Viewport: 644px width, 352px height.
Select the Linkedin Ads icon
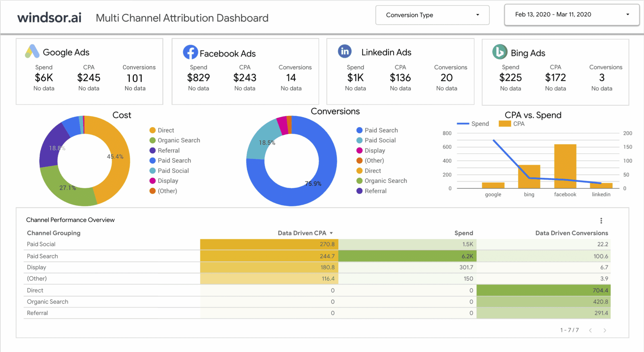coord(345,51)
